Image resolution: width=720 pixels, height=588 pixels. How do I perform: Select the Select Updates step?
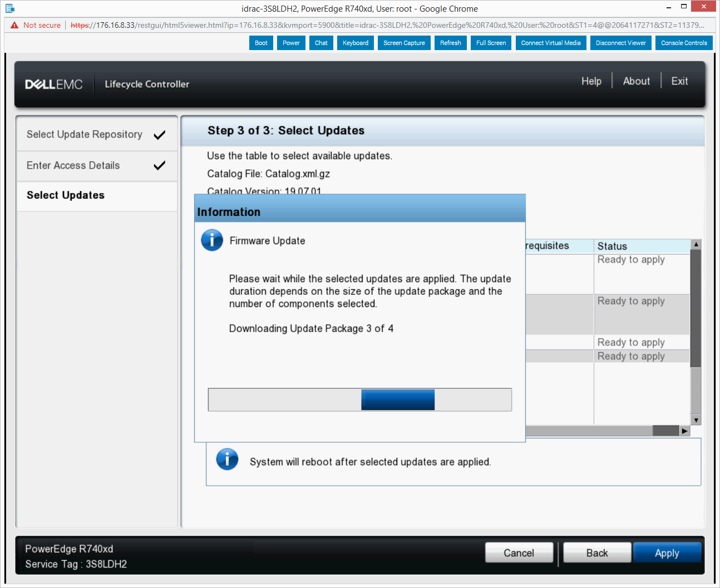click(97, 196)
